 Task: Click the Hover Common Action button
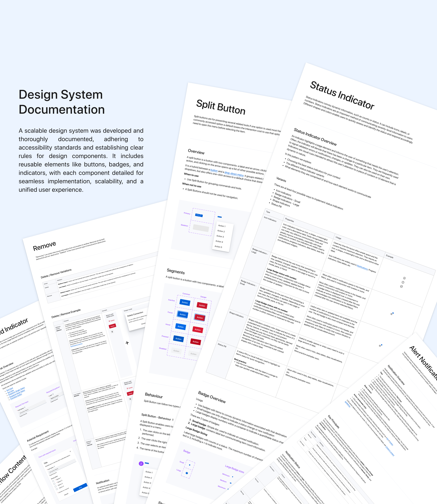coord(180,327)
